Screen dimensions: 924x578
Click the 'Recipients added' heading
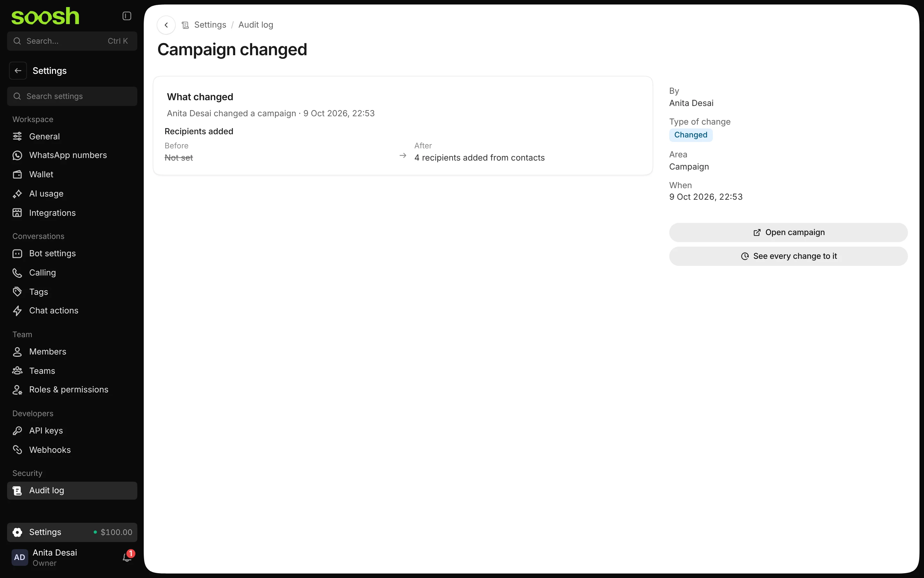pyautogui.click(x=199, y=131)
